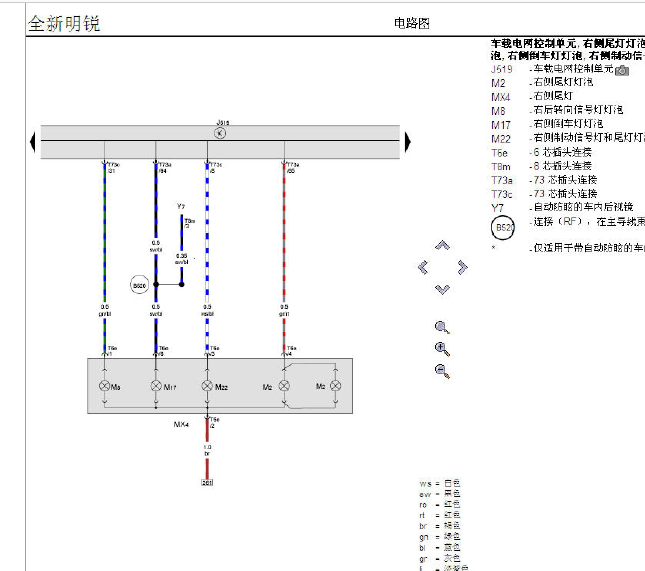Open the M22 legend link
The height and width of the screenshot is (571, 645).
coord(501,139)
